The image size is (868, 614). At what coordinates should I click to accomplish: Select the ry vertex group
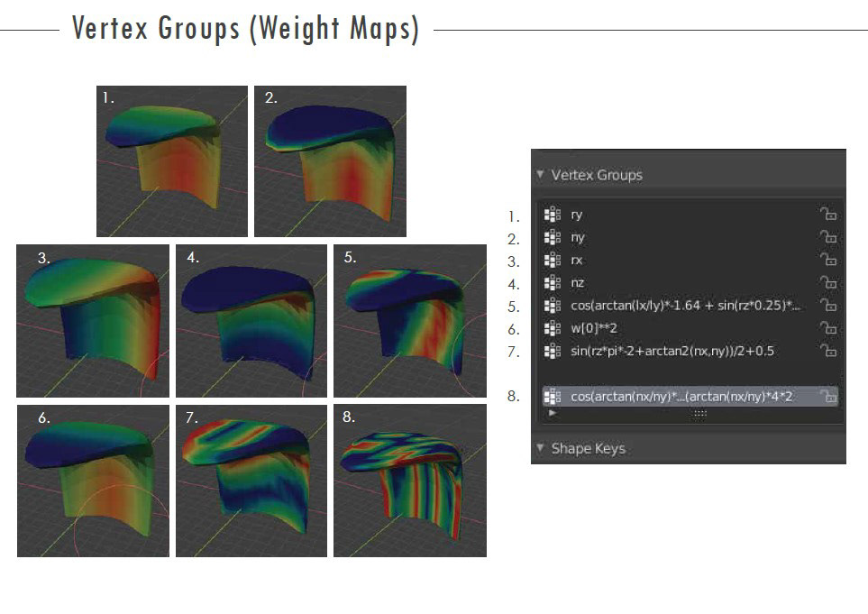[x=690, y=215]
